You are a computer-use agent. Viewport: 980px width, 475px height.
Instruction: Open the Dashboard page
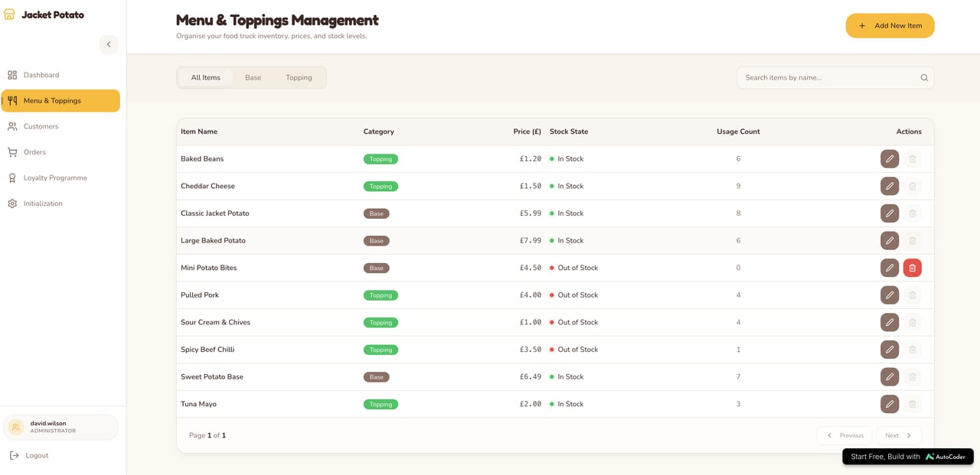60,75
